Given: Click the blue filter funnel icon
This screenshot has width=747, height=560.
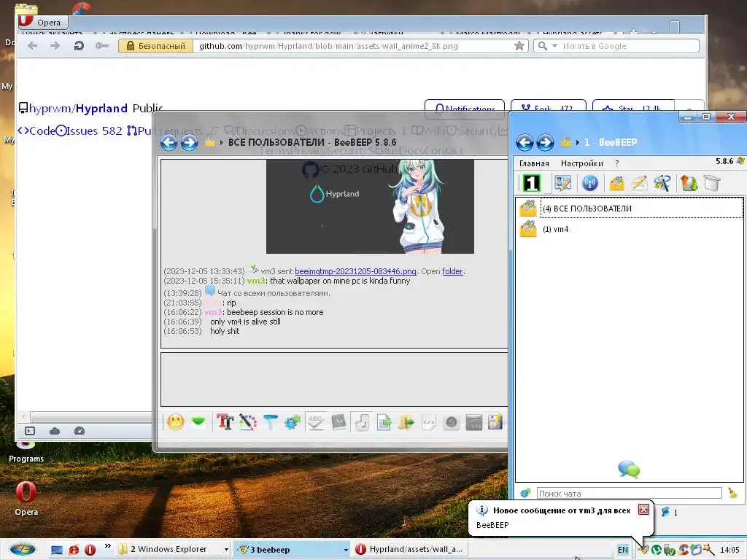Looking at the screenshot, I should (270, 422).
